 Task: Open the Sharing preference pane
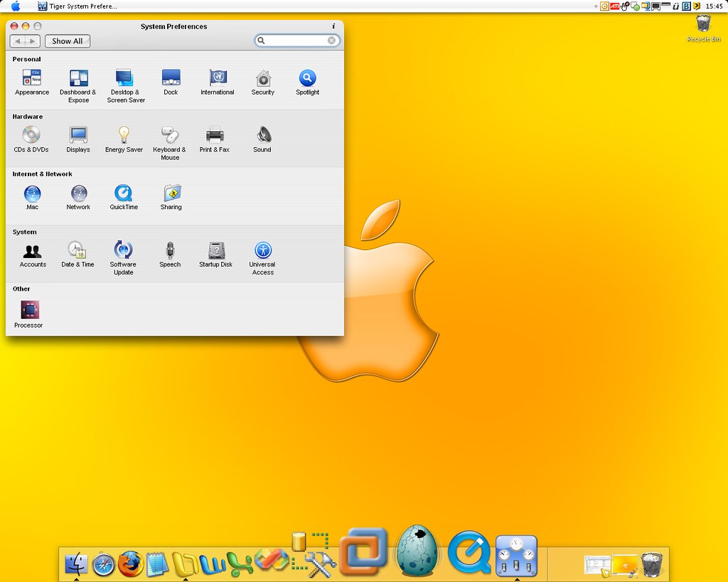(171, 198)
